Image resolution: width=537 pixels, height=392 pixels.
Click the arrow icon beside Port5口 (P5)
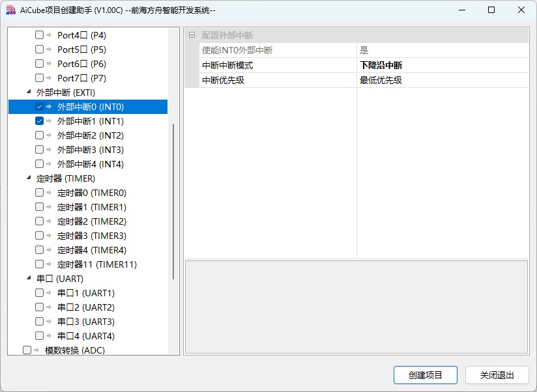49,49
